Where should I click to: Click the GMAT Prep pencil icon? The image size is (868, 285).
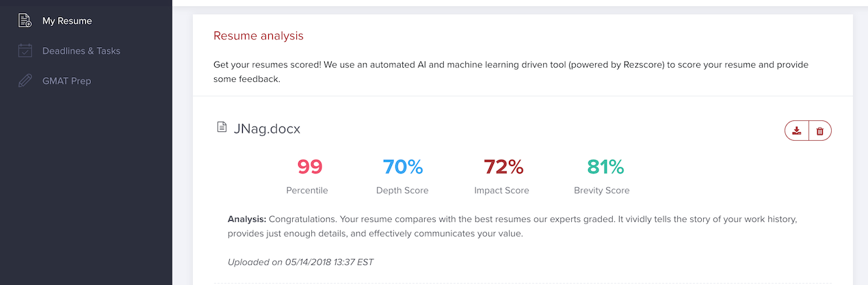25,81
